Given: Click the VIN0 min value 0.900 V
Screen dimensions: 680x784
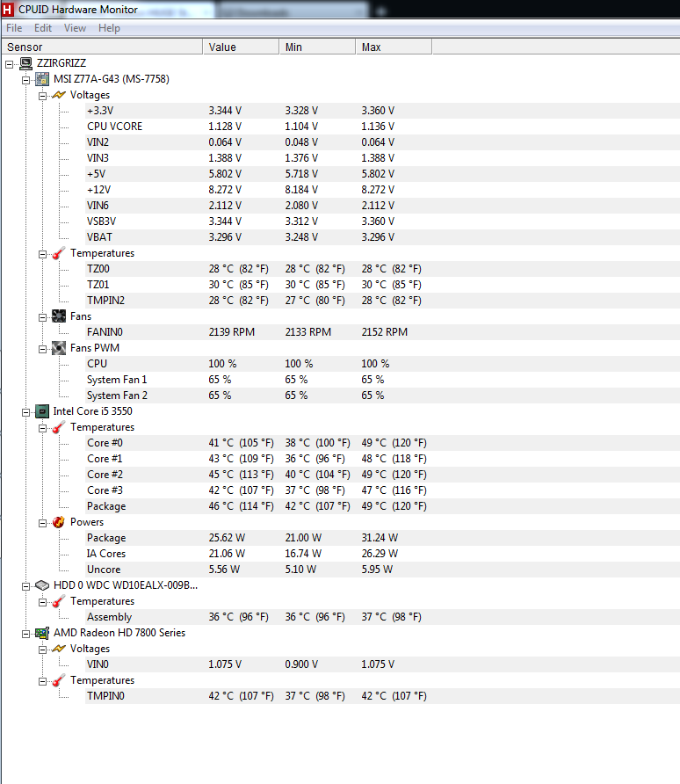Looking at the screenshot, I should coord(301,664).
